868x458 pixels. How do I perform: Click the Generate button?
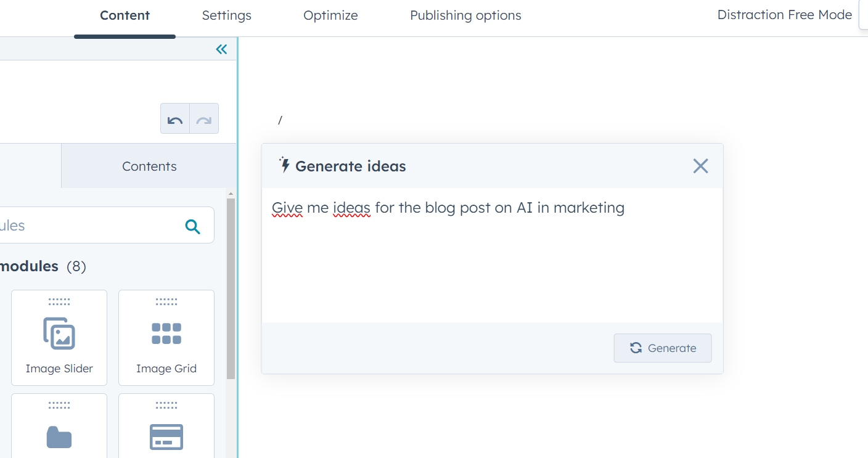tap(663, 348)
